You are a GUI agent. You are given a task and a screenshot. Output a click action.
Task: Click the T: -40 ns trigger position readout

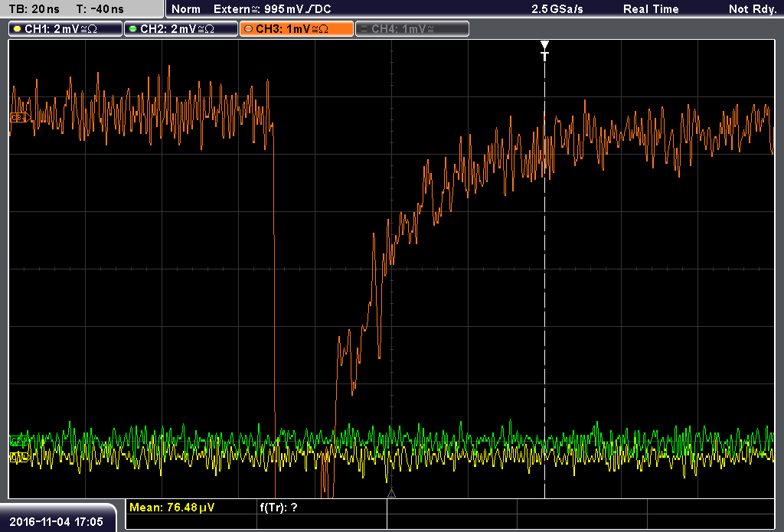pyautogui.click(x=100, y=9)
